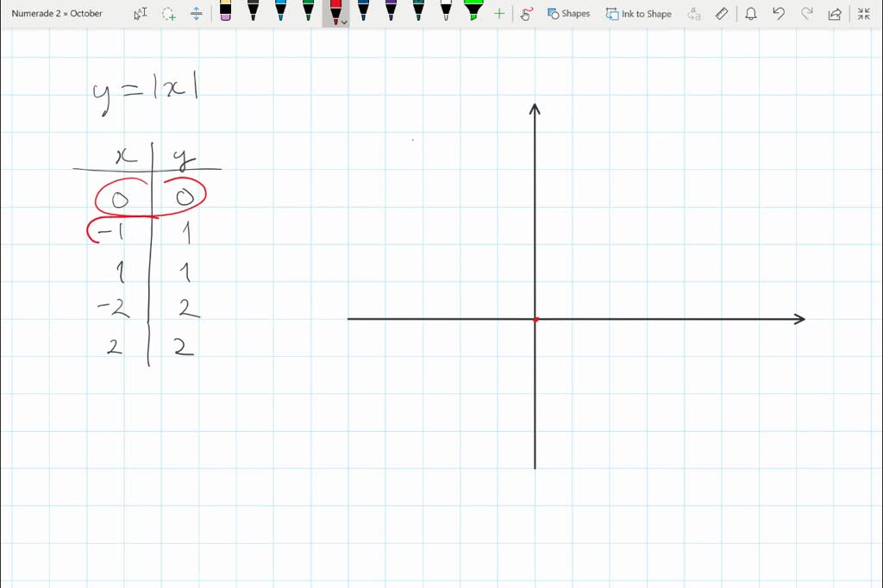
Task: Enable the touch inking mode
Action: click(527, 13)
